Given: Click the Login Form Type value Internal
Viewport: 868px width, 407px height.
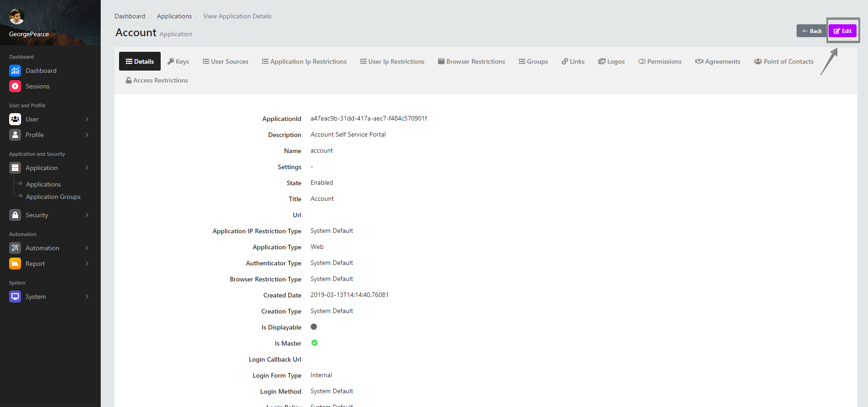Looking at the screenshot, I should (321, 375).
